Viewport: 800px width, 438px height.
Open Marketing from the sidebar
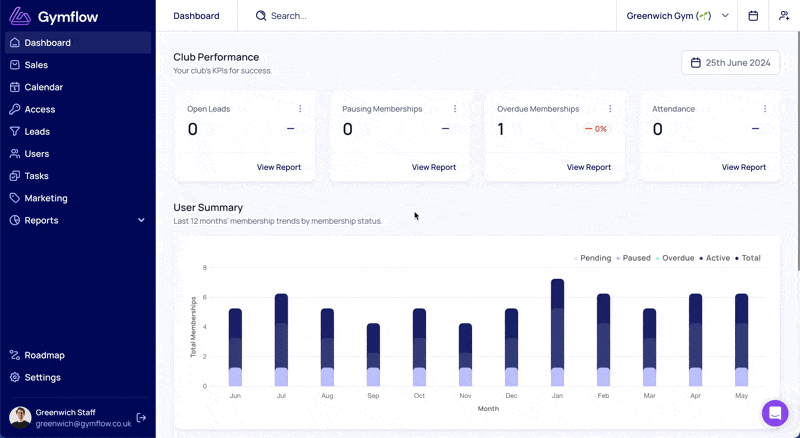pos(78,198)
